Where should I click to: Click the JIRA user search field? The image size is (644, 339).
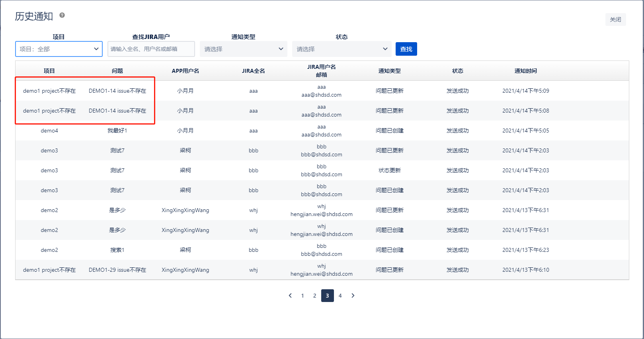(151, 49)
